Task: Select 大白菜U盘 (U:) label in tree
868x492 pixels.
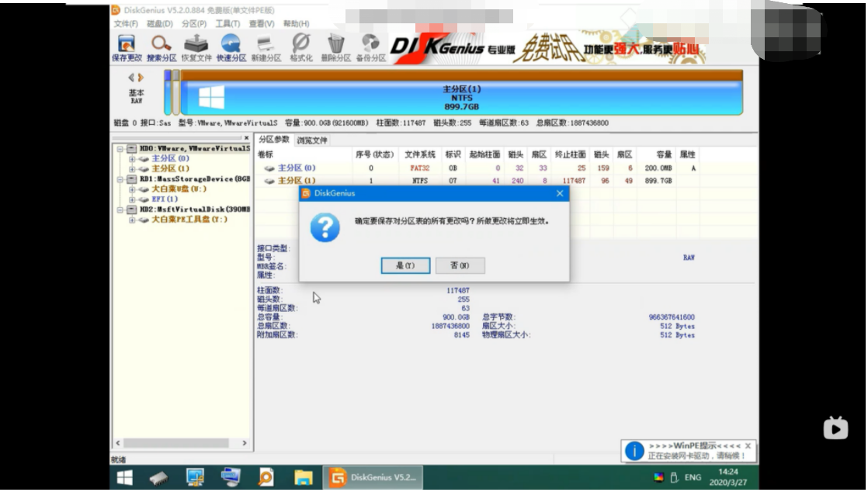Action: (179, 189)
